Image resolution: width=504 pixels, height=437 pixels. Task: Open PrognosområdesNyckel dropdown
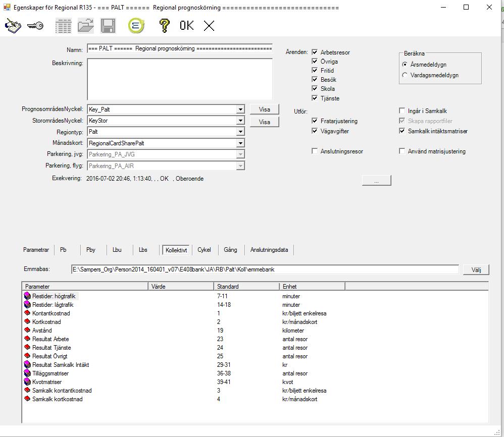tap(240, 110)
